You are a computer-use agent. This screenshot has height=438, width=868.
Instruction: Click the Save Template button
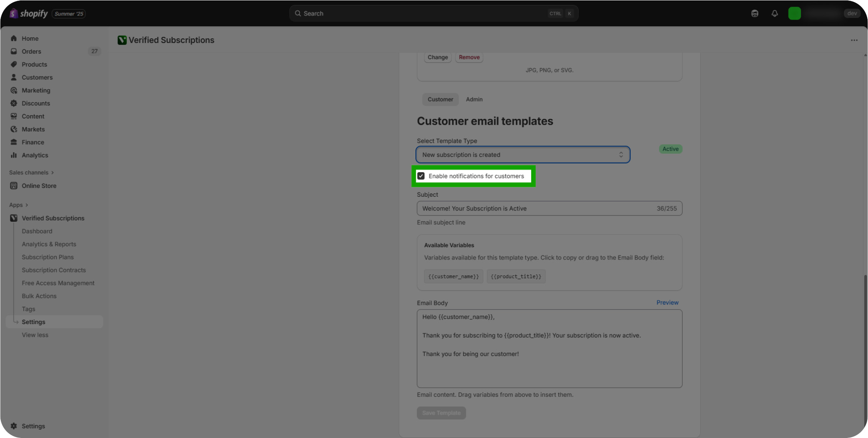tap(441, 413)
